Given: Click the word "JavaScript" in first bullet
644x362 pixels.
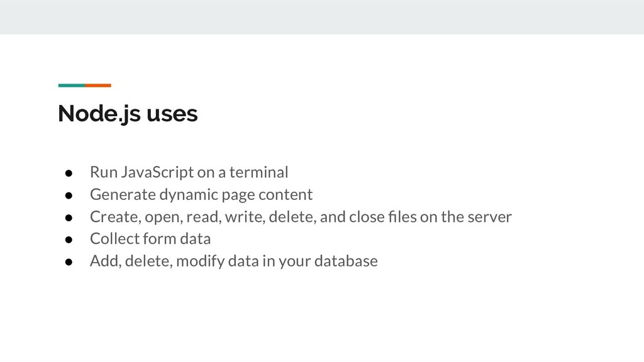Looking at the screenshot, I should coord(157,172).
